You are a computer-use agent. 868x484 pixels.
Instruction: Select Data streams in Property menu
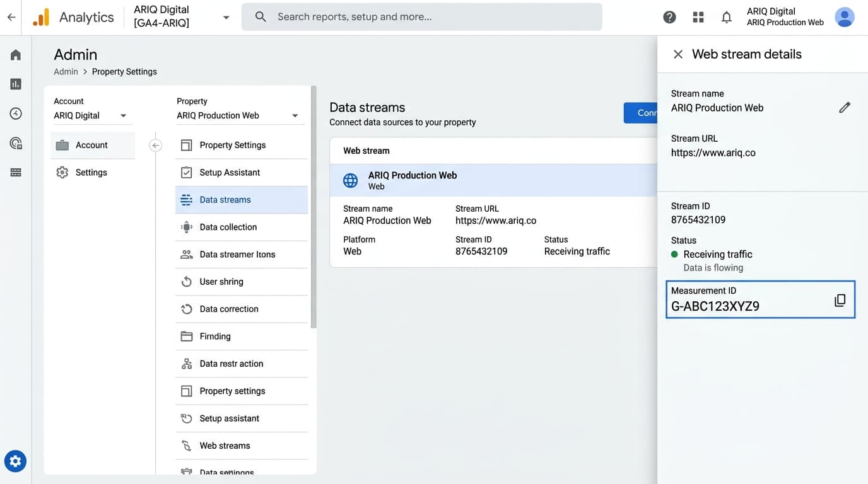(x=242, y=200)
